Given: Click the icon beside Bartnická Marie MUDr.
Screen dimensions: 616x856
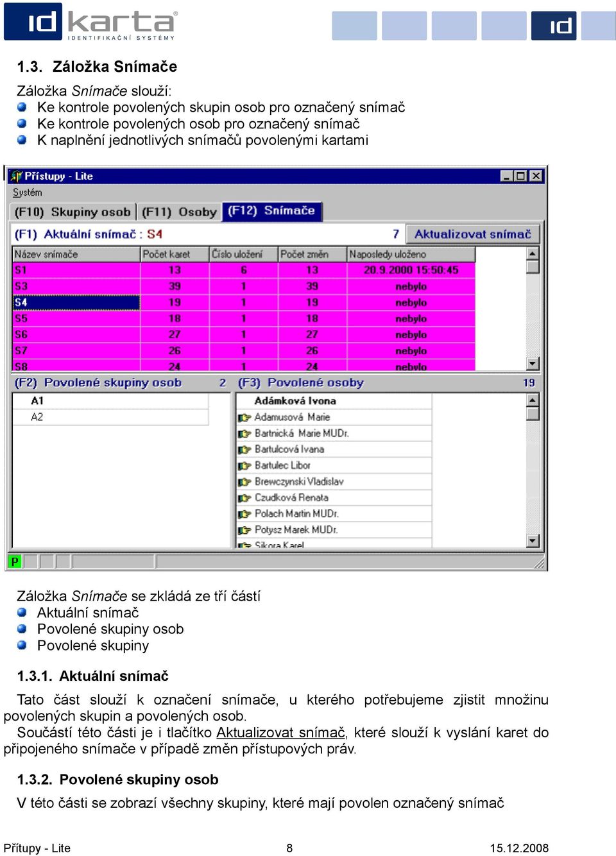Looking at the screenshot, I should click(244, 434).
